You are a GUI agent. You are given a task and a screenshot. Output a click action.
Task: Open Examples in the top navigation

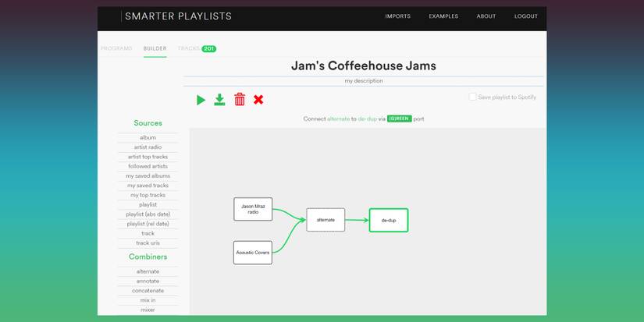[443, 16]
